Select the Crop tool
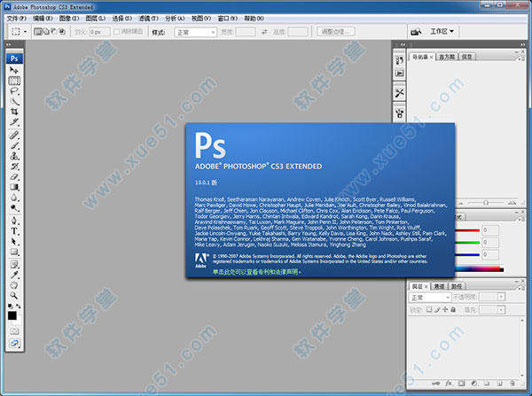Viewport: 532px width, 396px height. tap(14, 112)
